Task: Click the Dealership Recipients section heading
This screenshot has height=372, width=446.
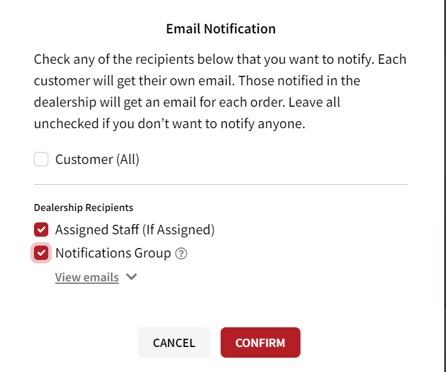Action: (x=83, y=208)
